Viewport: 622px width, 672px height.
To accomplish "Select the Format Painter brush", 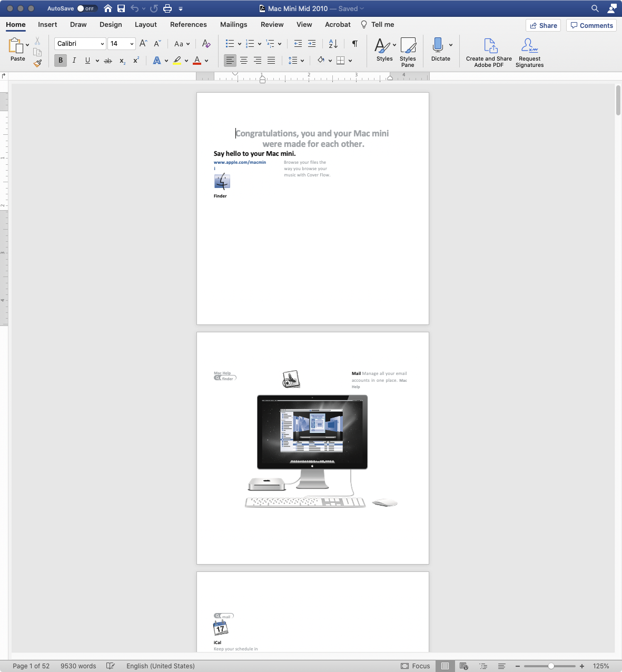I will tap(37, 63).
